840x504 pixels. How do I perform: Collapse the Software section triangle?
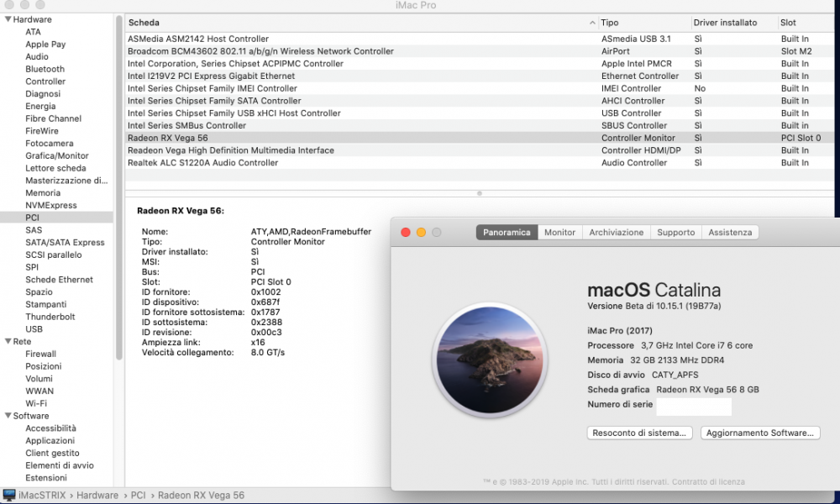point(8,416)
